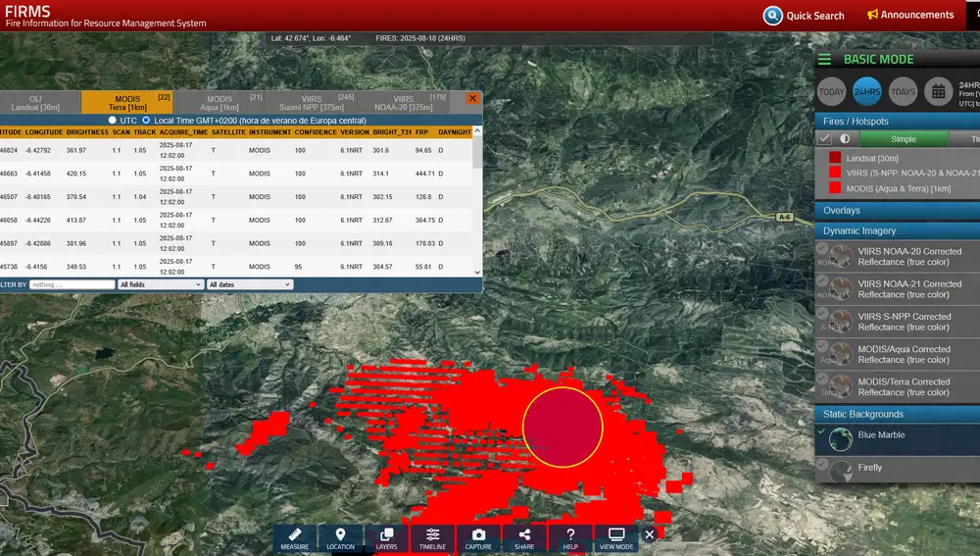This screenshot has height=556, width=980.
Task: Open the Share options
Action: coord(524,538)
